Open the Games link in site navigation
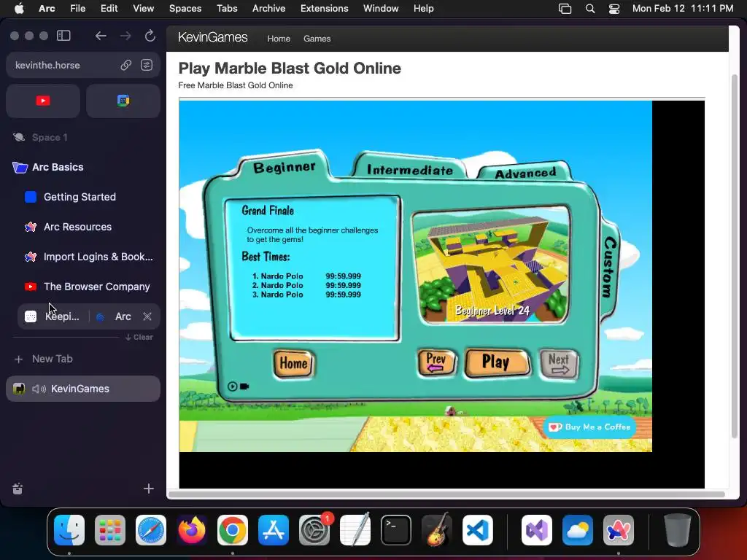 (x=317, y=39)
